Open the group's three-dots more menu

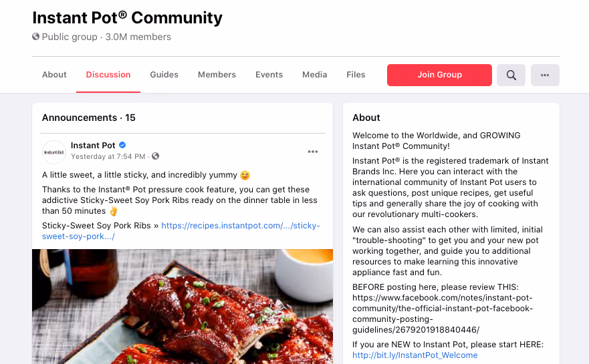(545, 75)
